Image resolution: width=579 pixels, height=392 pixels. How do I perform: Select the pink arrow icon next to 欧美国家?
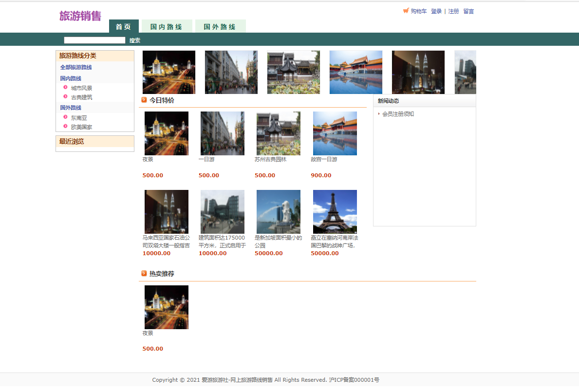(x=65, y=127)
